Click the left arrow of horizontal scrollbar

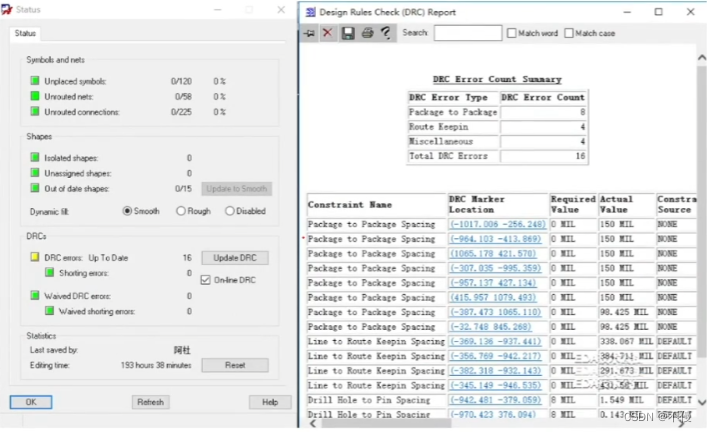coord(312,423)
